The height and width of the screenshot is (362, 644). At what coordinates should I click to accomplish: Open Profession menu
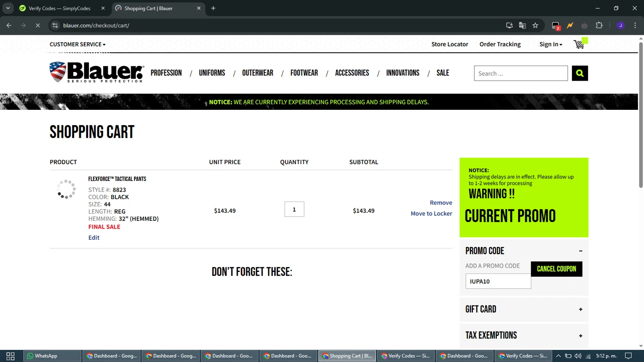pyautogui.click(x=166, y=73)
